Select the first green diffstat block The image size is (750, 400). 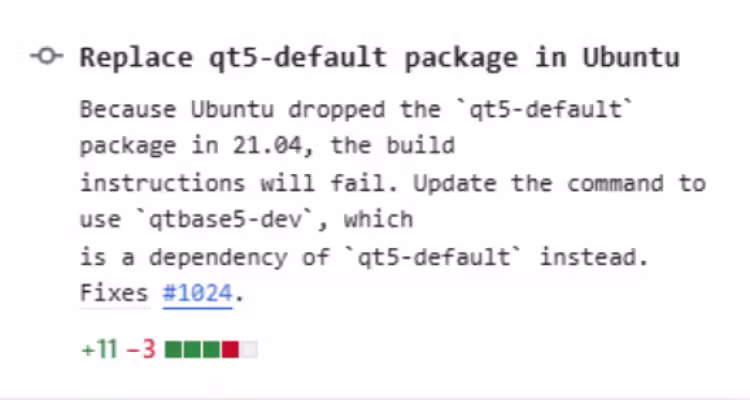173,349
